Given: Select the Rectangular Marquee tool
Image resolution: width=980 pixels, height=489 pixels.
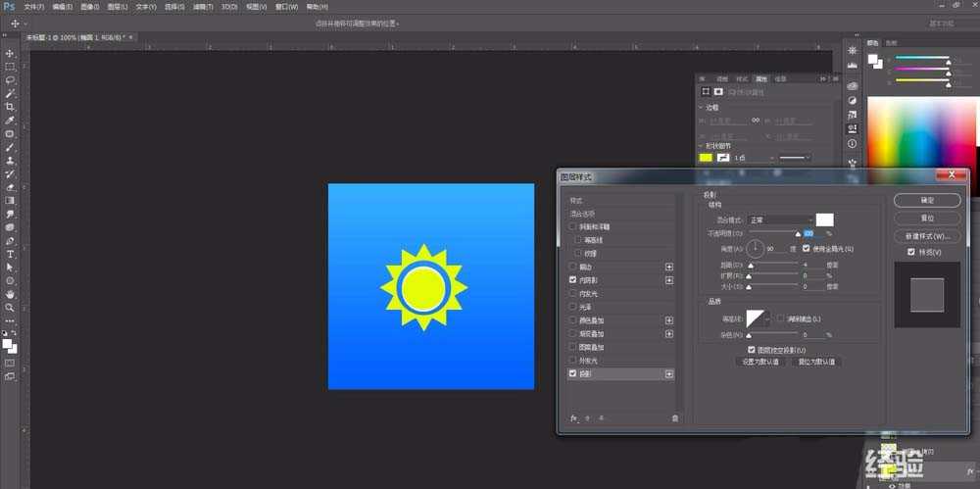Looking at the screenshot, I should 10,67.
